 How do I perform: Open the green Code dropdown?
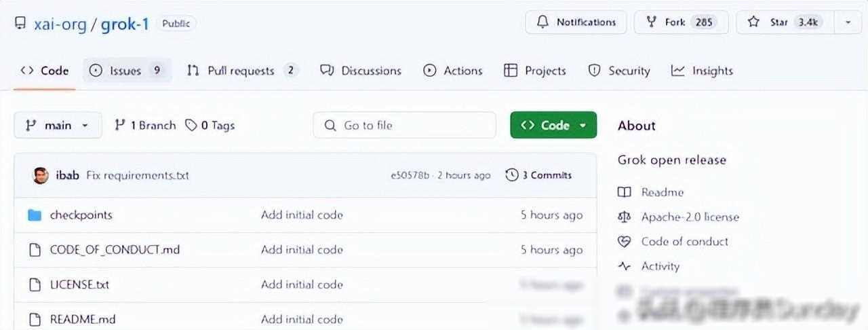pyautogui.click(x=553, y=125)
